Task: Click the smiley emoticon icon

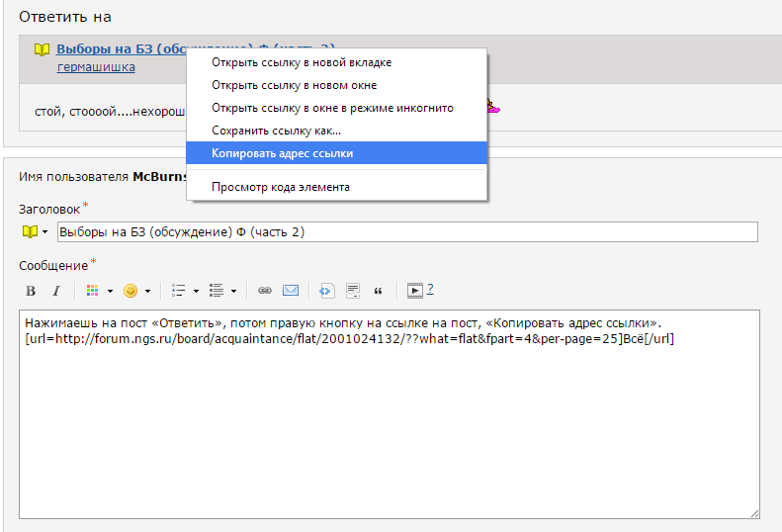Action: [130, 291]
